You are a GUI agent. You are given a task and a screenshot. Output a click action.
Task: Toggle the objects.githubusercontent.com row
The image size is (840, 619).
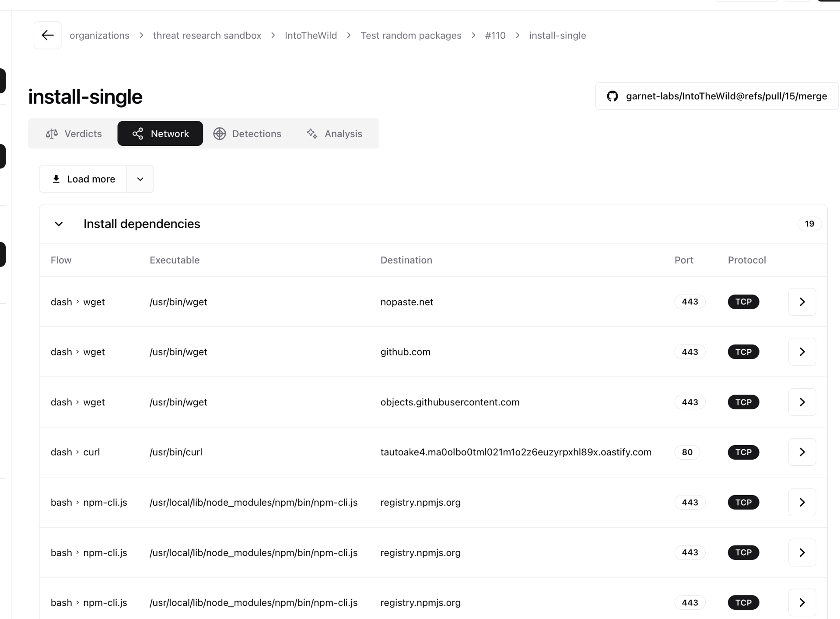[x=802, y=402]
